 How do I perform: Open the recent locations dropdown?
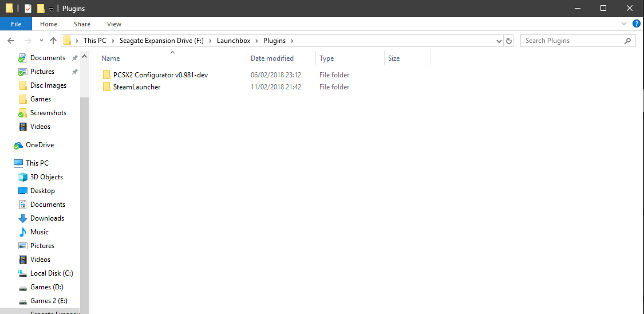click(41, 41)
